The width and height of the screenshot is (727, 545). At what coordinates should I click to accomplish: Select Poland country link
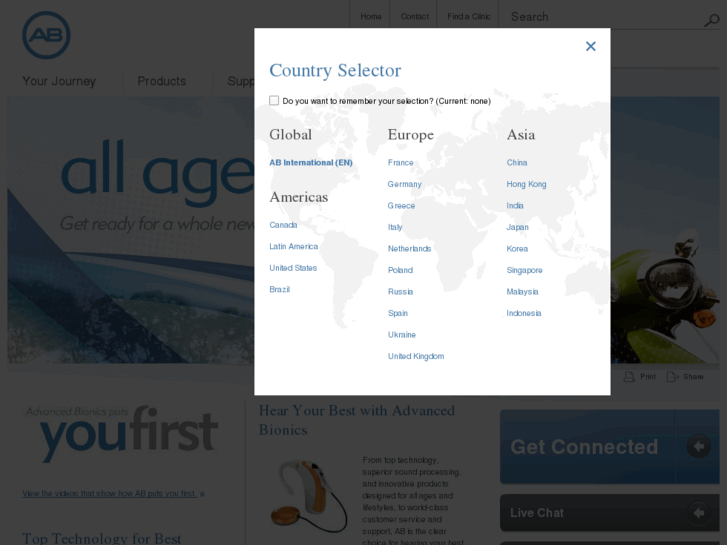coord(400,270)
